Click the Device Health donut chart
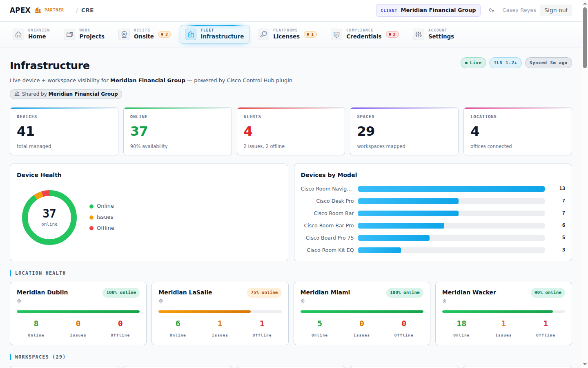The width and height of the screenshot is (588, 368). (x=49, y=218)
